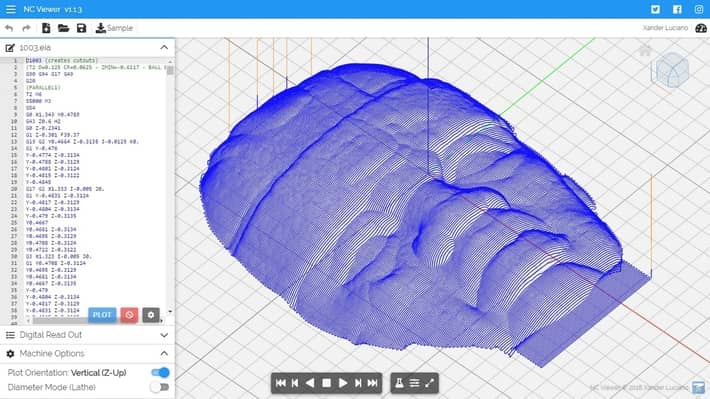Open editor settings gear button
The height and width of the screenshot is (399, 710).
click(x=151, y=315)
